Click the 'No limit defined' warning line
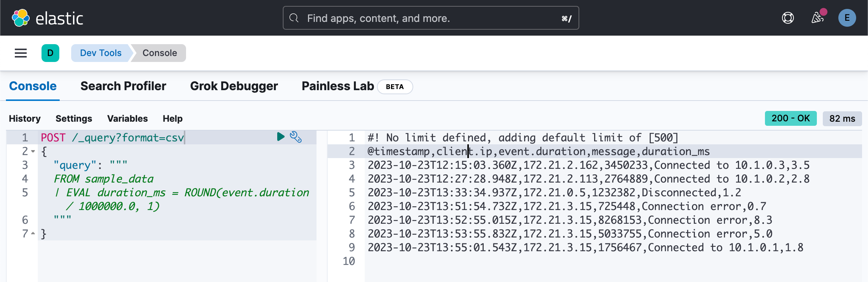The height and width of the screenshot is (282, 868). click(523, 138)
